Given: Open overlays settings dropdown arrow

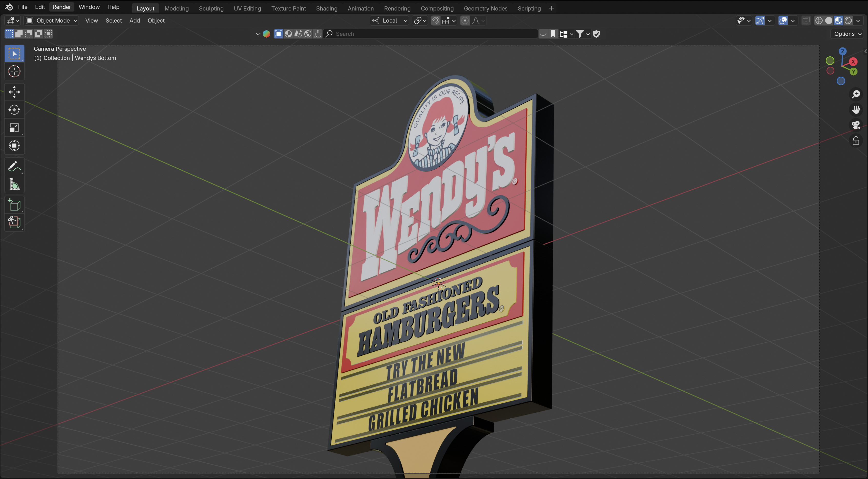Looking at the screenshot, I should [793, 21].
